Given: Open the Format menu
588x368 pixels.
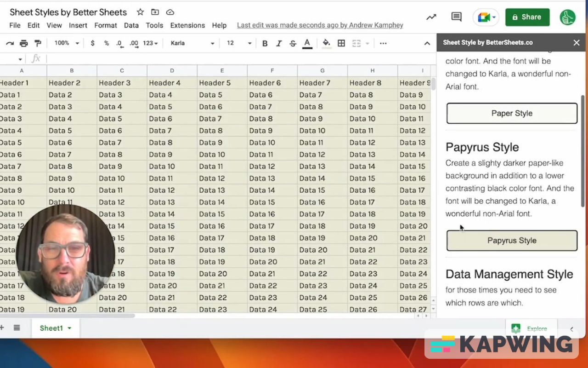Looking at the screenshot, I should (x=106, y=25).
